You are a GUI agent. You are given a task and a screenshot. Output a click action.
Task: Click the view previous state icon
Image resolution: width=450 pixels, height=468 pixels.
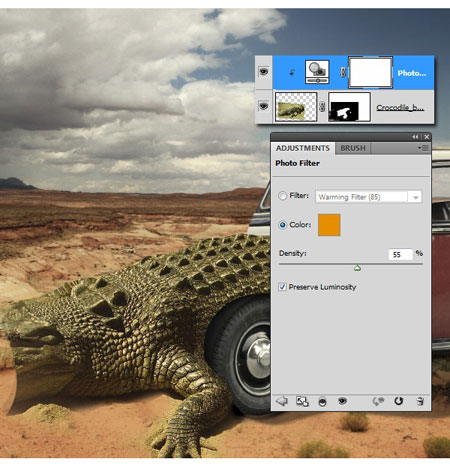click(x=378, y=401)
